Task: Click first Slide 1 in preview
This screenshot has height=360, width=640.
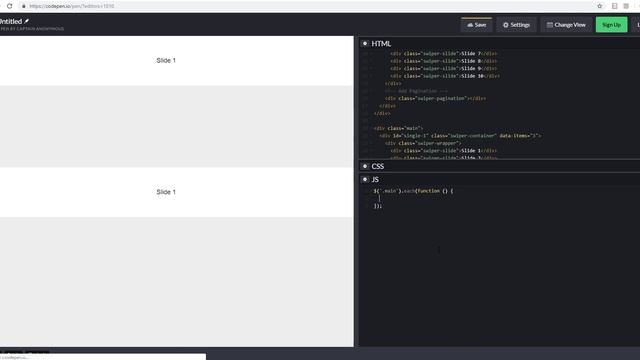Action: click(166, 60)
